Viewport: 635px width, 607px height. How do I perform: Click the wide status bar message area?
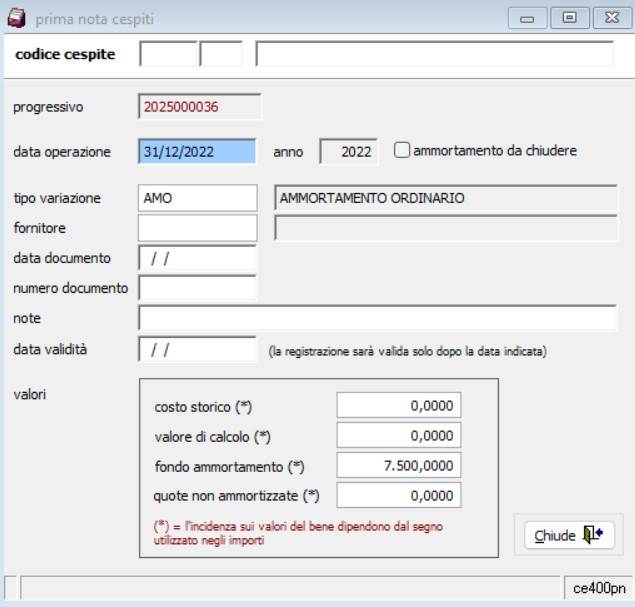point(290,588)
